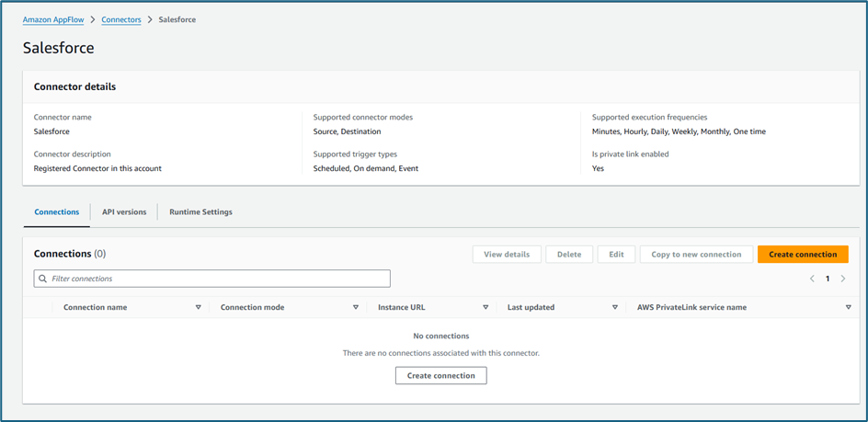This screenshot has width=868, height=422.
Task: Switch to the API versions tab
Action: click(x=124, y=212)
